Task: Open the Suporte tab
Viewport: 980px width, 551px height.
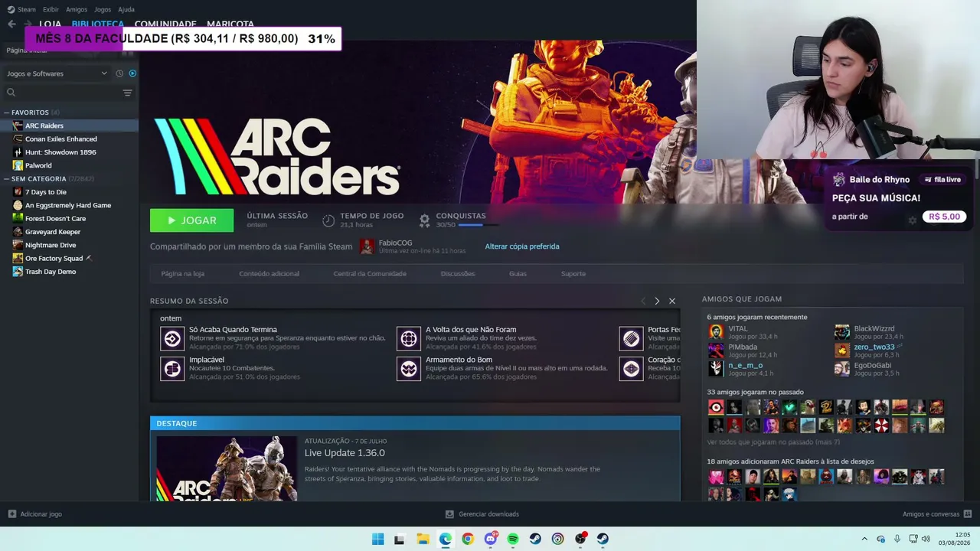Action: (573, 273)
